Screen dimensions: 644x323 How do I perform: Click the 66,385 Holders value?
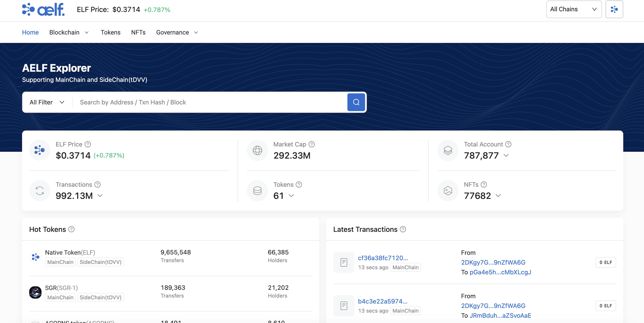pyautogui.click(x=278, y=252)
